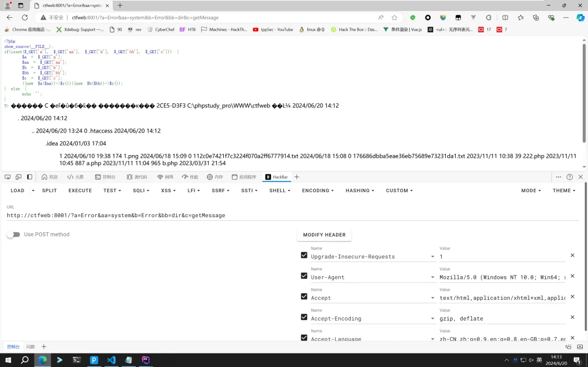
Task: Add this page to favorites with the star
Action: point(395,18)
